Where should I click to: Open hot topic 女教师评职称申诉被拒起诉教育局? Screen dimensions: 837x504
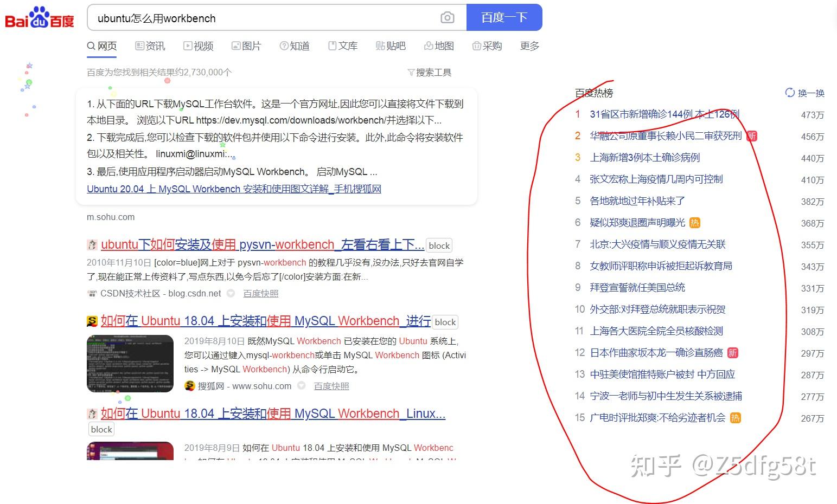click(661, 266)
